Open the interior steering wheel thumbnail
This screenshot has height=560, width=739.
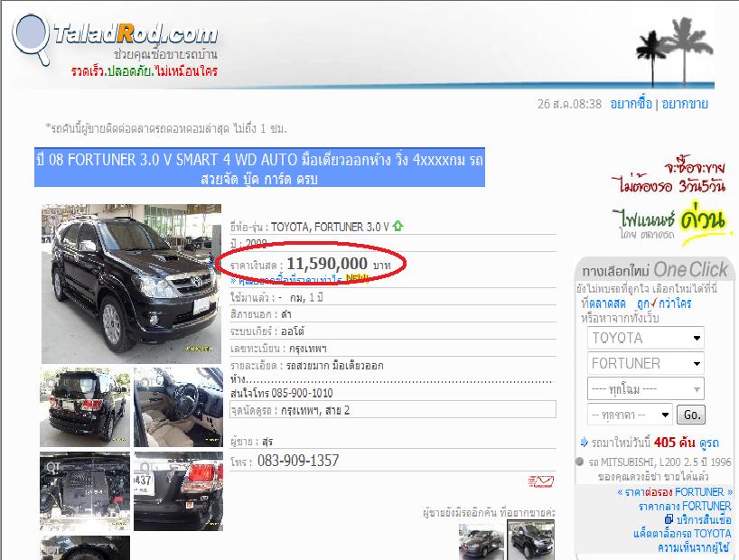(x=178, y=407)
